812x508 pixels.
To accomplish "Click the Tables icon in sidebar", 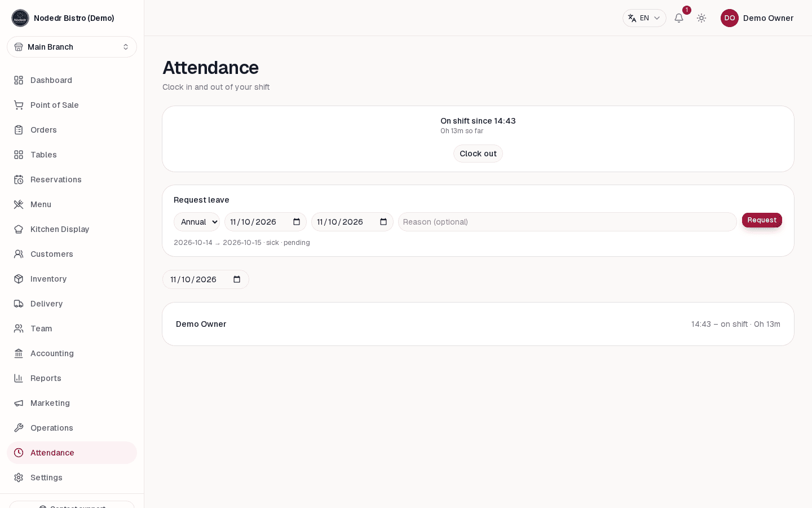I will tap(19, 155).
